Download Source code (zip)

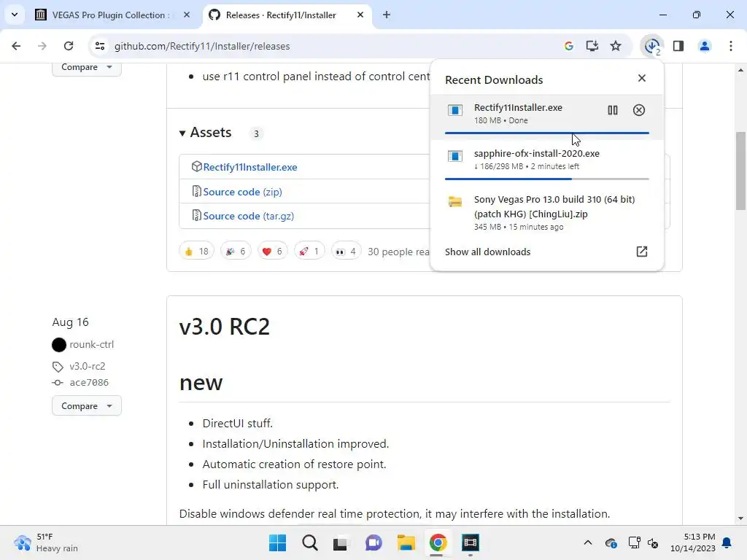tap(242, 192)
